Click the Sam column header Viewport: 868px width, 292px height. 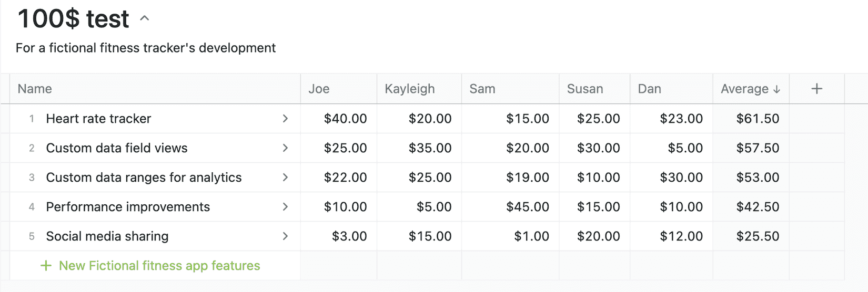[482, 89]
